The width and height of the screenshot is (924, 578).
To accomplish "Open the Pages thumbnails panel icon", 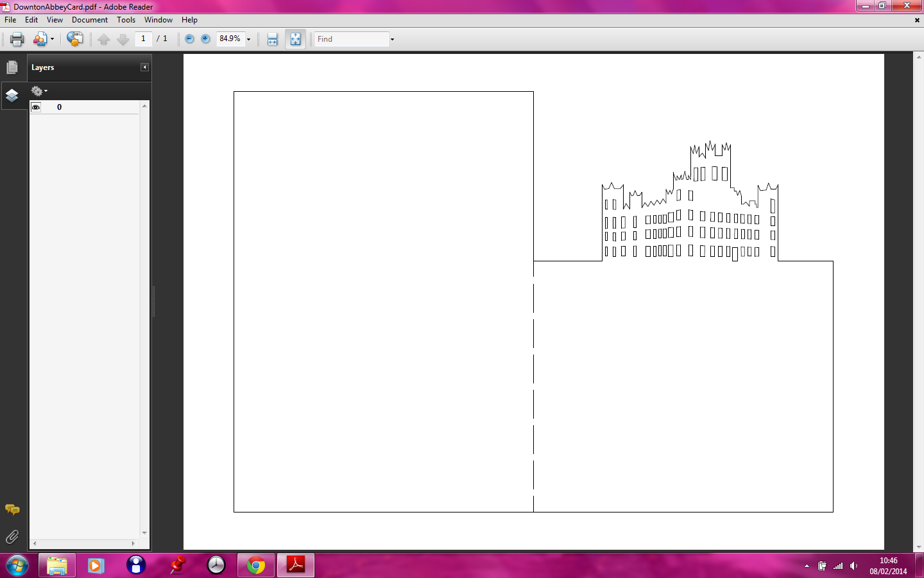I will pos(12,67).
